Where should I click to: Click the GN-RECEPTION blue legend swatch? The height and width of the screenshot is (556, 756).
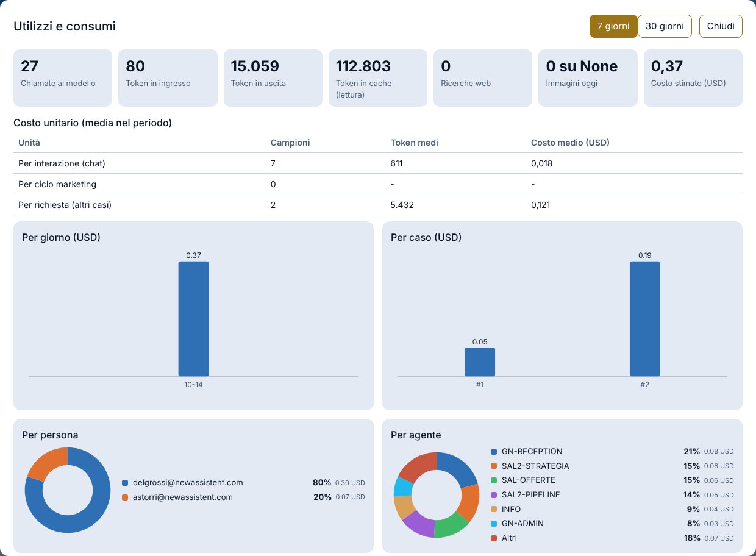click(494, 452)
